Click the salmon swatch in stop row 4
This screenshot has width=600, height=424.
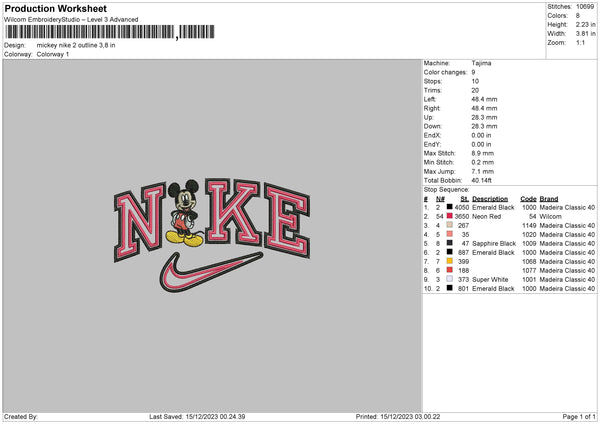[450, 234]
